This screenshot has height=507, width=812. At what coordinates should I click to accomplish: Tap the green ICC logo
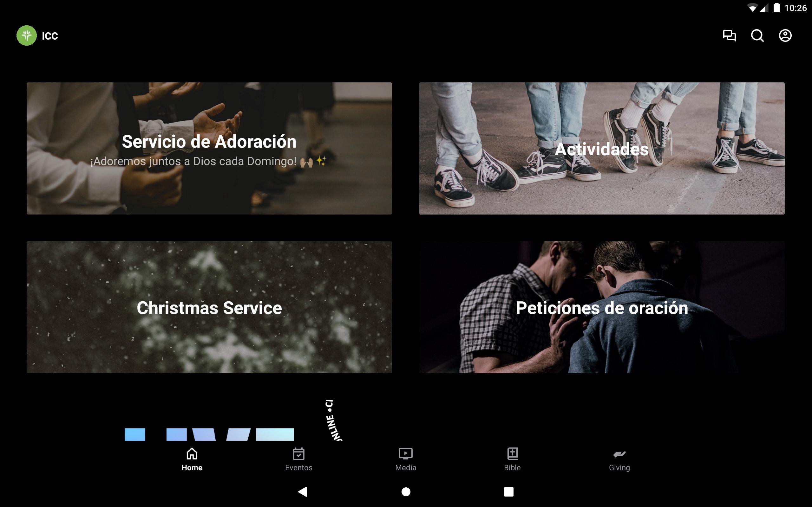[27, 35]
